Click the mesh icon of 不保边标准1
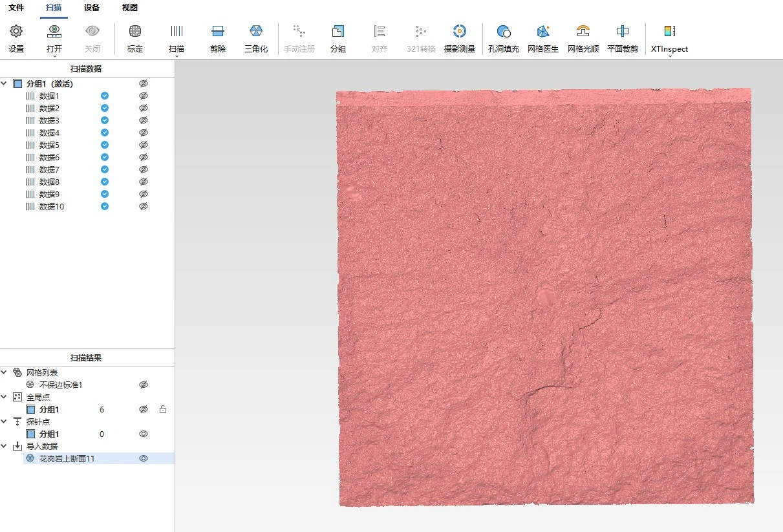The height and width of the screenshot is (532, 783). pos(30,385)
